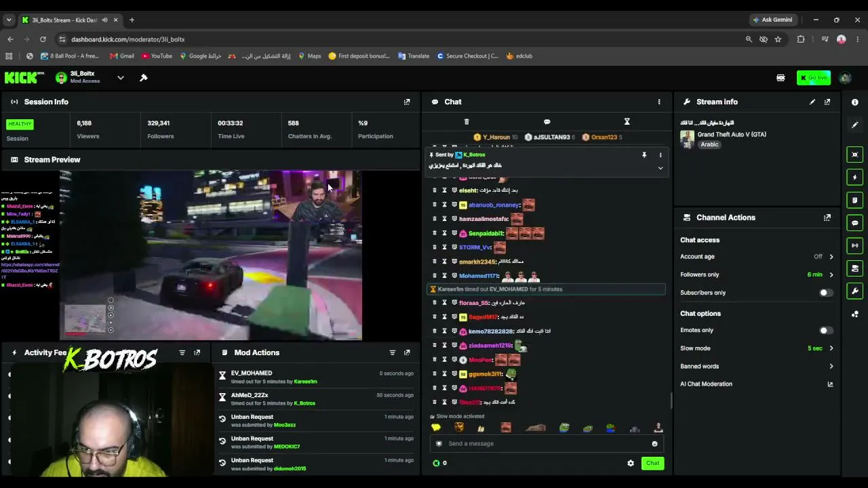868x488 pixels.
Task: Click the info icon in right sidebar
Action: click(855, 102)
